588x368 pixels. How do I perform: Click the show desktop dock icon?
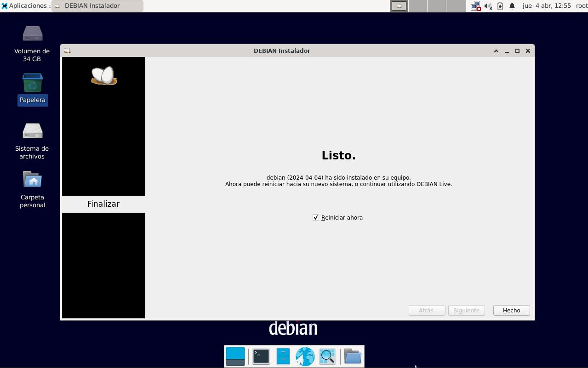coord(235,357)
